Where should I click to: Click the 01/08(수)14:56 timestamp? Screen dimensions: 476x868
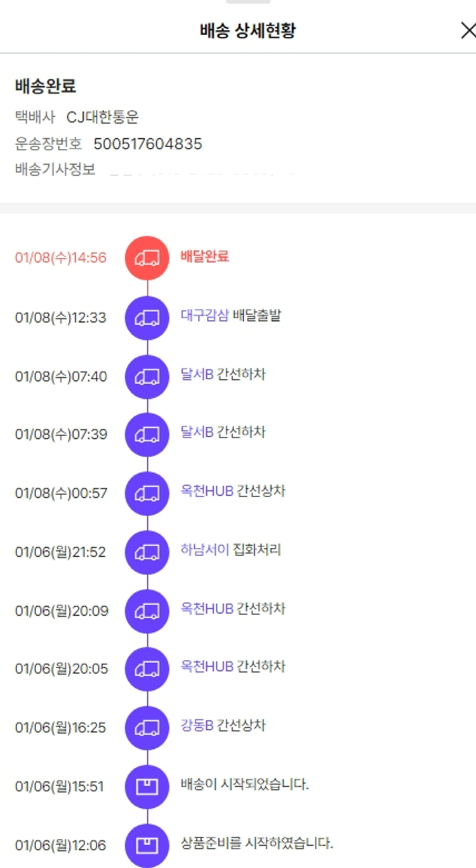click(61, 258)
